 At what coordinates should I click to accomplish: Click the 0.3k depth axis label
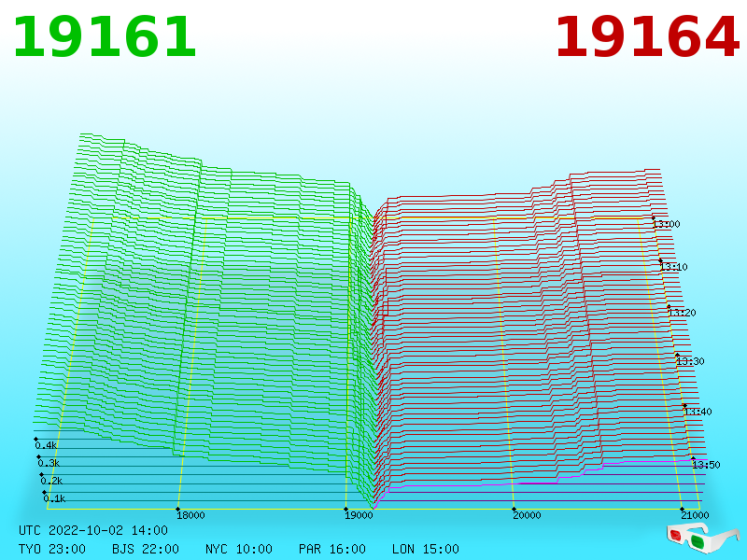[49, 463]
